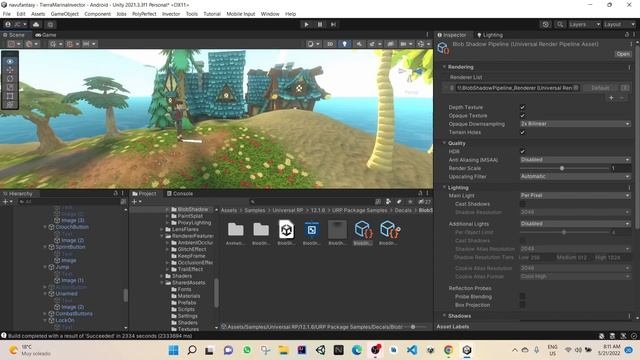
Task: Add renderer with plus button
Action: click(x=611, y=98)
